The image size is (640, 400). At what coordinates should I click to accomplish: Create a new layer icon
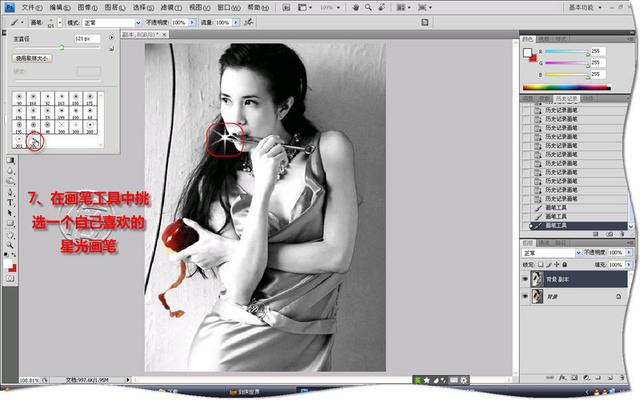610,378
